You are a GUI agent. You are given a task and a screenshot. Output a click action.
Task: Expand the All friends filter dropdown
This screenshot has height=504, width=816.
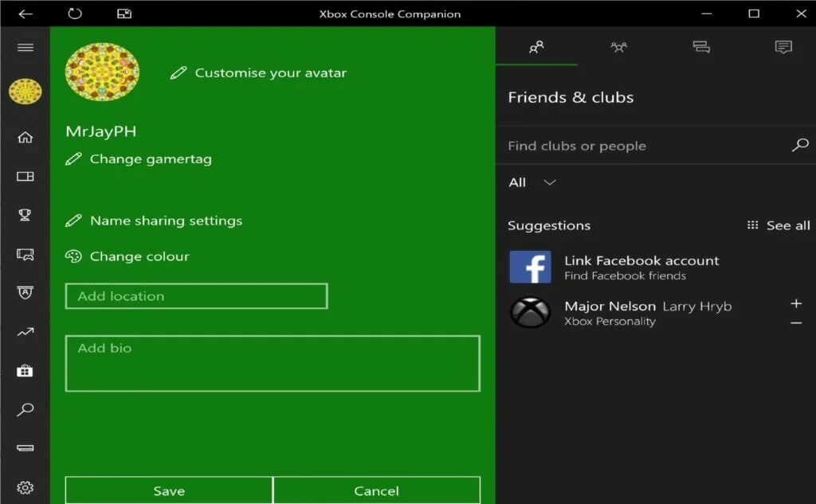coord(531,182)
